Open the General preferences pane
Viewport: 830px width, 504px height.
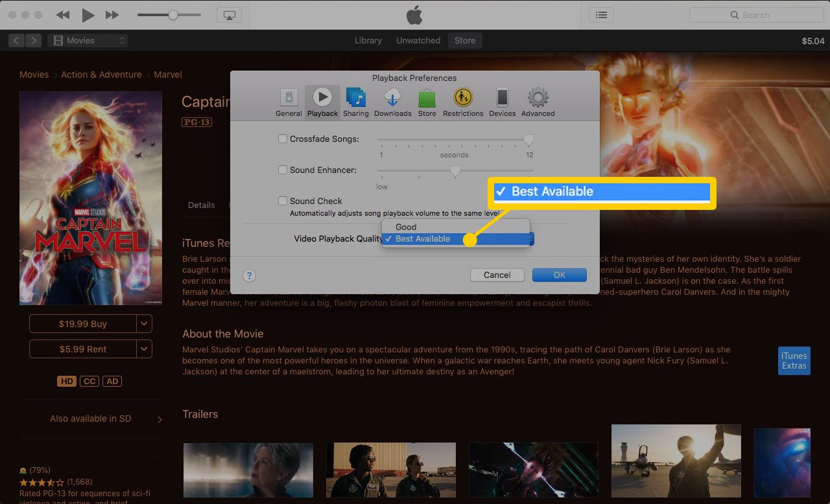[289, 102]
